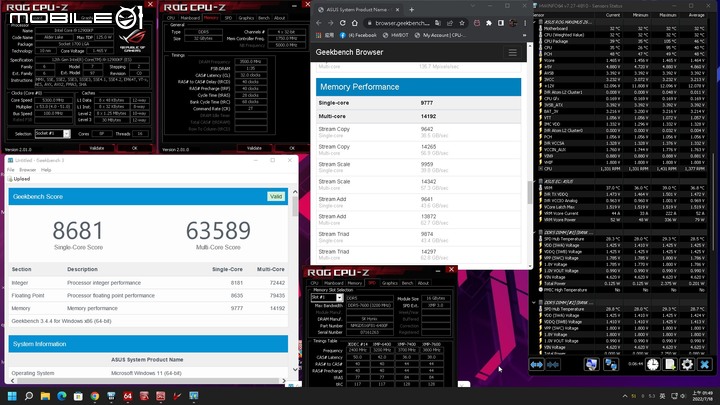Open Browser menu in Geekbench 3
The height and width of the screenshot is (405, 720).
pos(28,170)
